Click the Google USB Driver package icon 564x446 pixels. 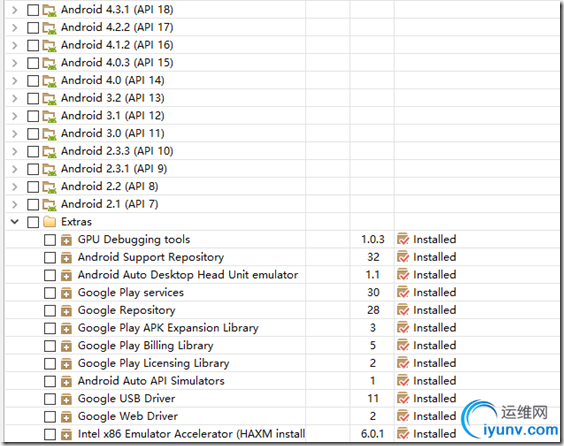(66, 399)
